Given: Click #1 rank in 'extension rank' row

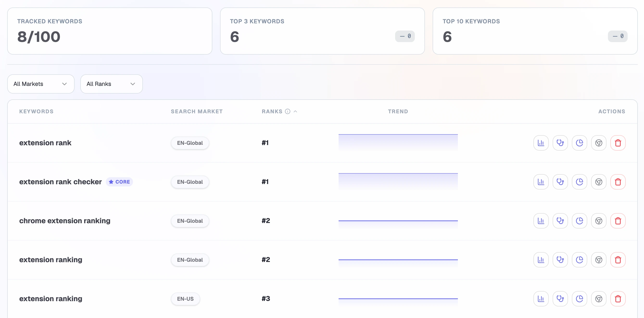Looking at the screenshot, I should pos(265,143).
